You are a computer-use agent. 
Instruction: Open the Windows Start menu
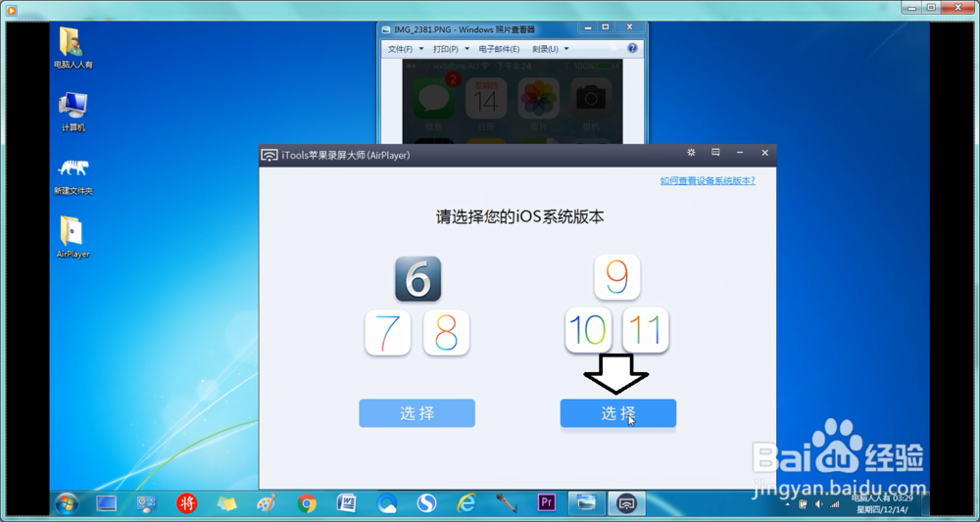67,503
